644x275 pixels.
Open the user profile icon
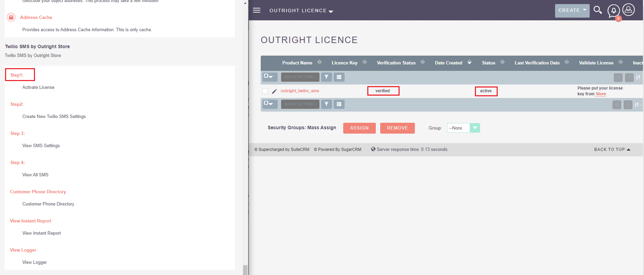629,9
